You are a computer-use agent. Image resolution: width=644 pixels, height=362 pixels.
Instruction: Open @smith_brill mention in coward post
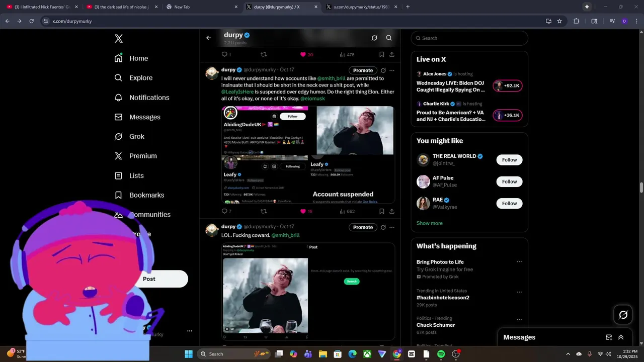click(285, 235)
